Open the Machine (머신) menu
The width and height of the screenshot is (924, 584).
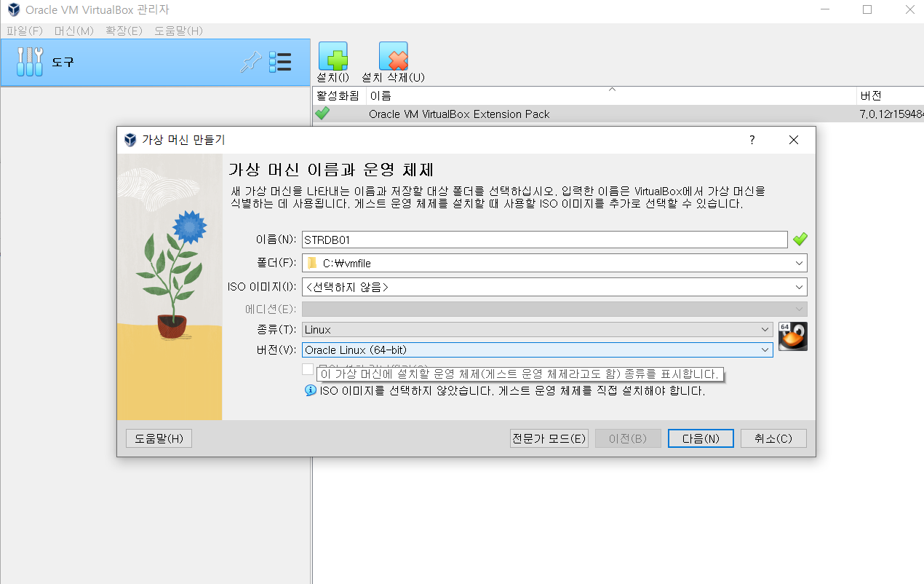click(74, 31)
